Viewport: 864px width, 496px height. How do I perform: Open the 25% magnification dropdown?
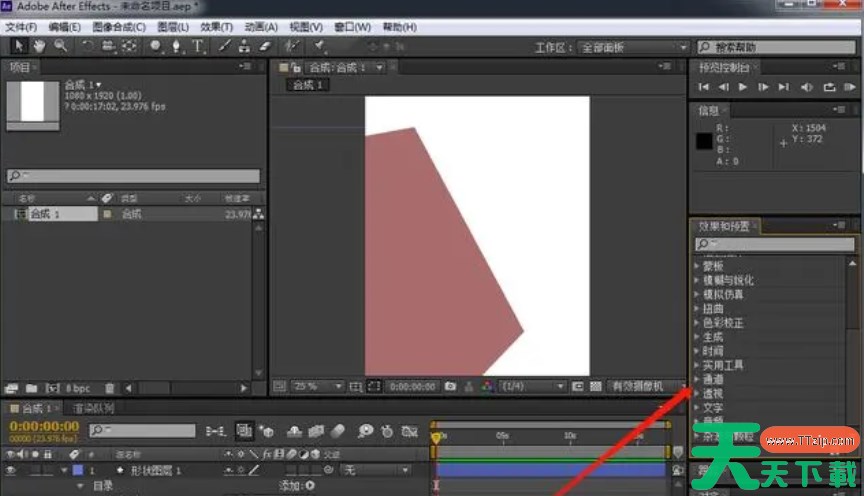click(x=318, y=386)
